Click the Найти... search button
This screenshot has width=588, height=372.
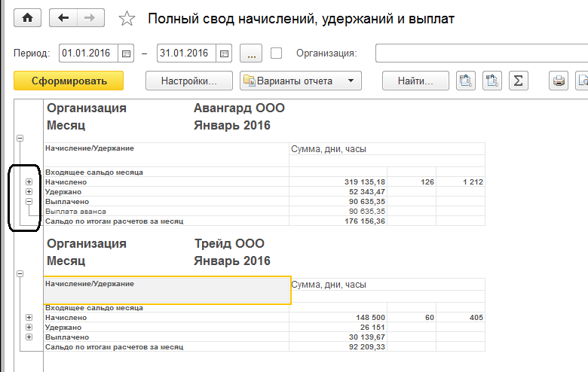(415, 81)
